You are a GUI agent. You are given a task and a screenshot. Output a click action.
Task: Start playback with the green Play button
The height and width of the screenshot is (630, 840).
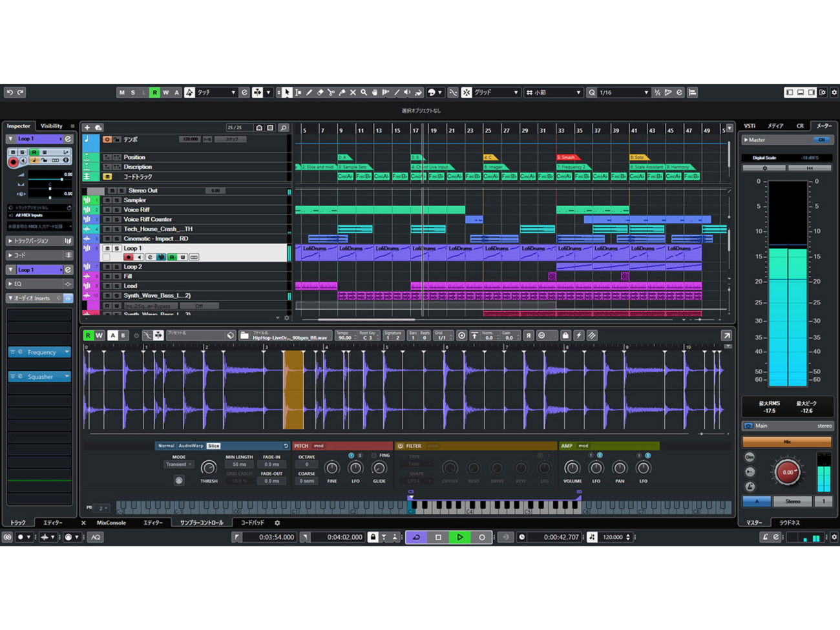pyautogui.click(x=460, y=537)
